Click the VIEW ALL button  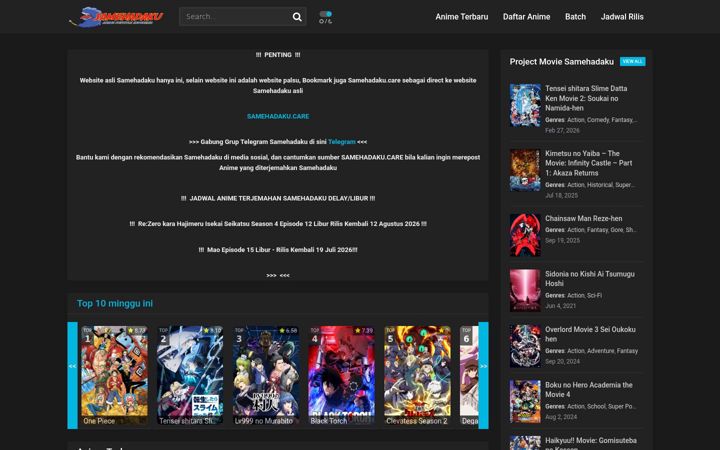point(632,62)
